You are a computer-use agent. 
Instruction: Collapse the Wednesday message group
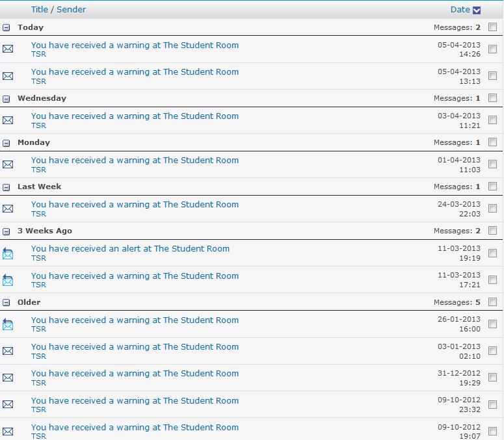click(6, 99)
